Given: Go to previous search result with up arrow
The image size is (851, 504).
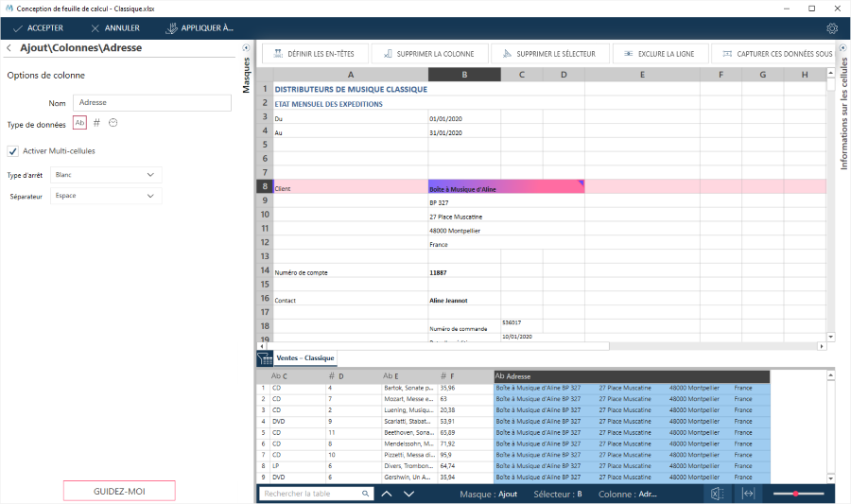Looking at the screenshot, I should point(387,494).
